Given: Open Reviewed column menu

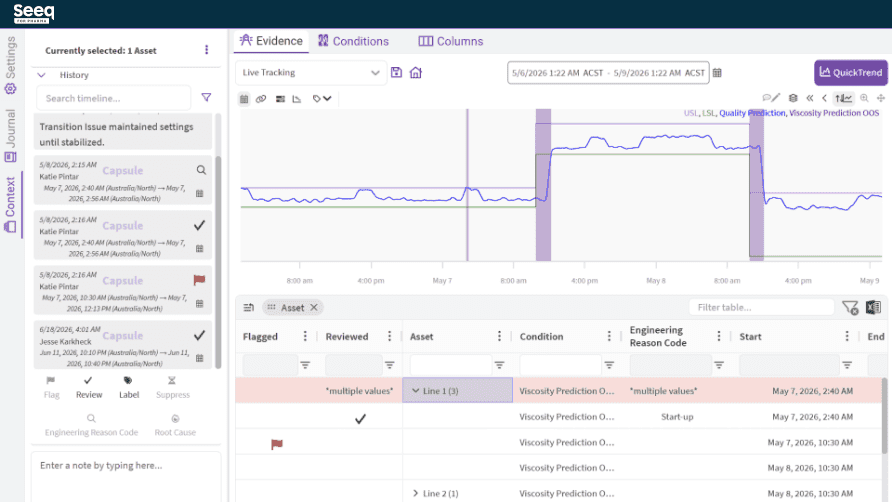Looking at the screenshot, I should [x=390, y=336].
